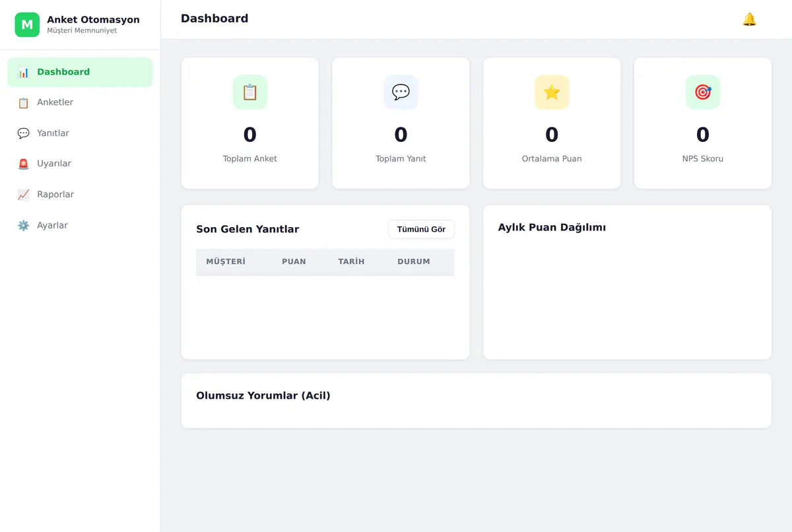Click the NPS Skoru target icon
The height and width of the screenshot is (532, 792).
pyautogui.click(x=703, y=92)
